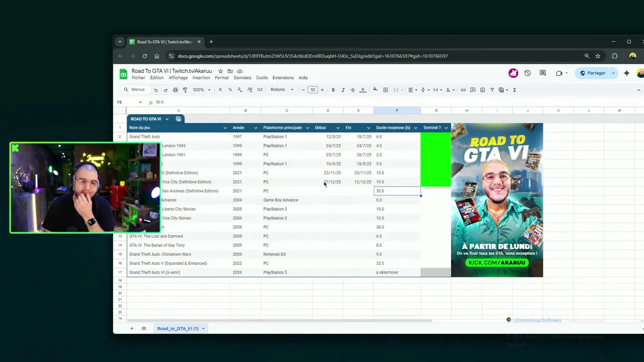Open the zoom level 100% dropdown

click(201, 90)
